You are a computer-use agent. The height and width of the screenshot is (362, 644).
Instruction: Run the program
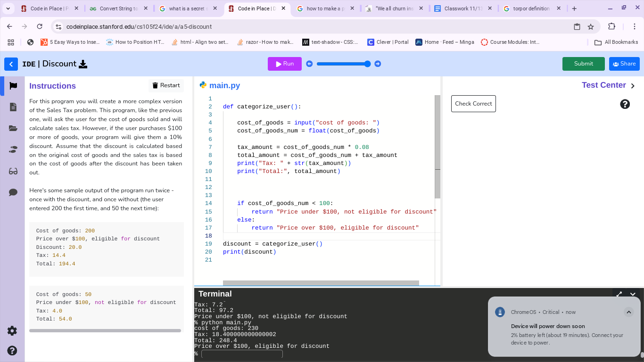pyautogui.click(x=285, y=64)
